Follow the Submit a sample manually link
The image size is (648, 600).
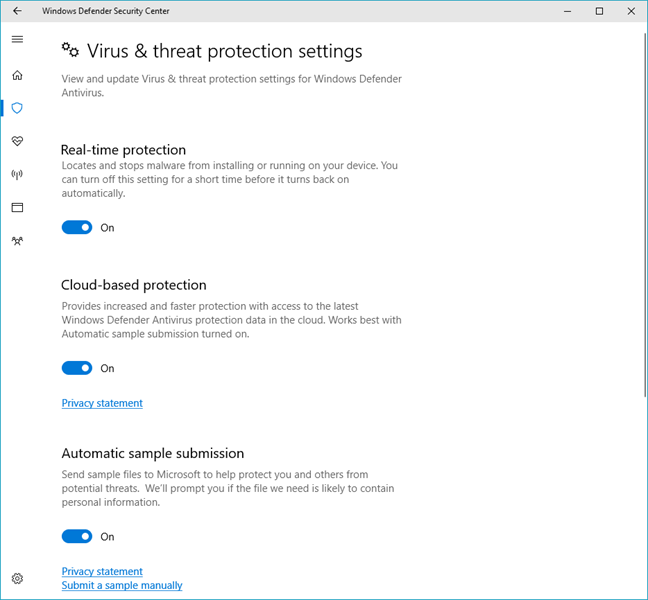[x=122, y=585]
